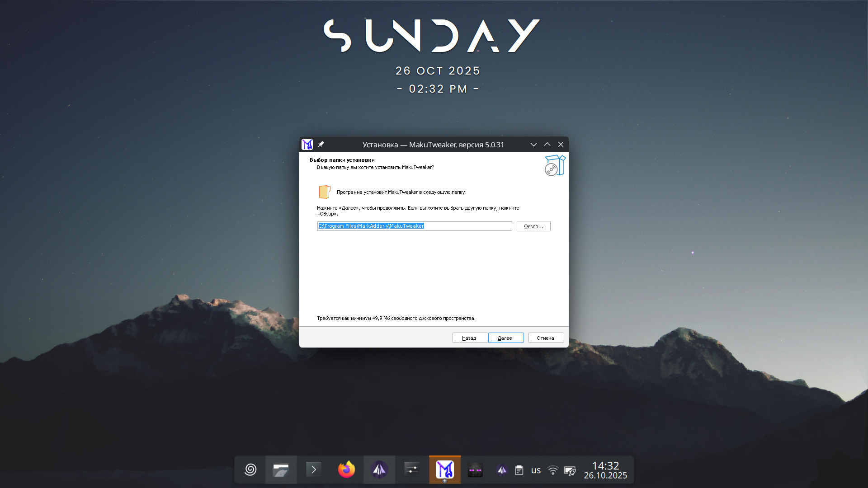
Task: Switch the 'us' keyboard layout indicator
Action: [536, 470]
